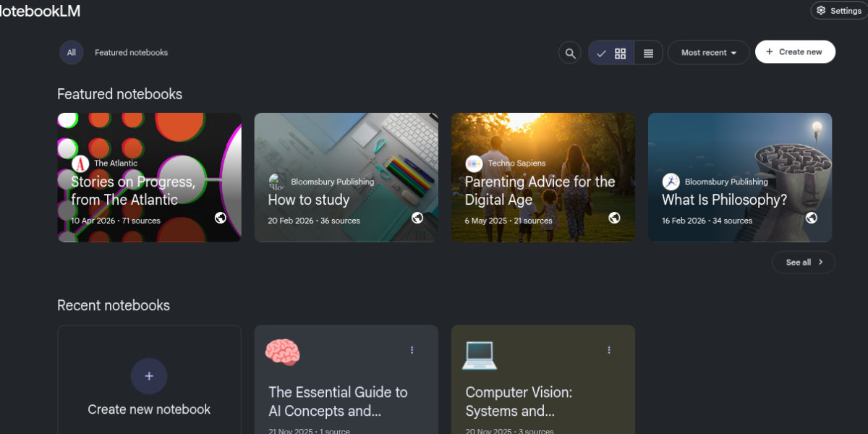Open the How to study notebook
The height and width of the screenshot is (434, 868).
tap(346, 177)
